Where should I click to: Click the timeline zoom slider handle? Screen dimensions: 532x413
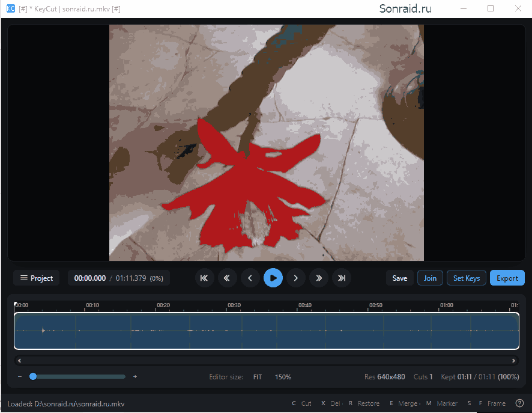pos(33,377)
